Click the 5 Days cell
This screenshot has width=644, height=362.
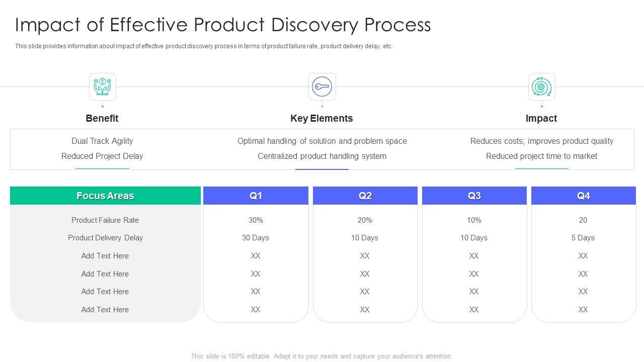583,238
